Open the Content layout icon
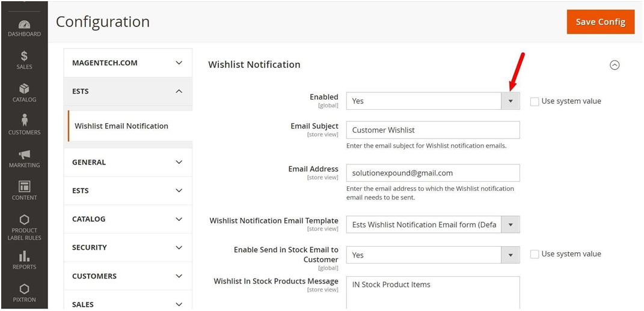This screenshot has width=644, height=311. point(24,187)
